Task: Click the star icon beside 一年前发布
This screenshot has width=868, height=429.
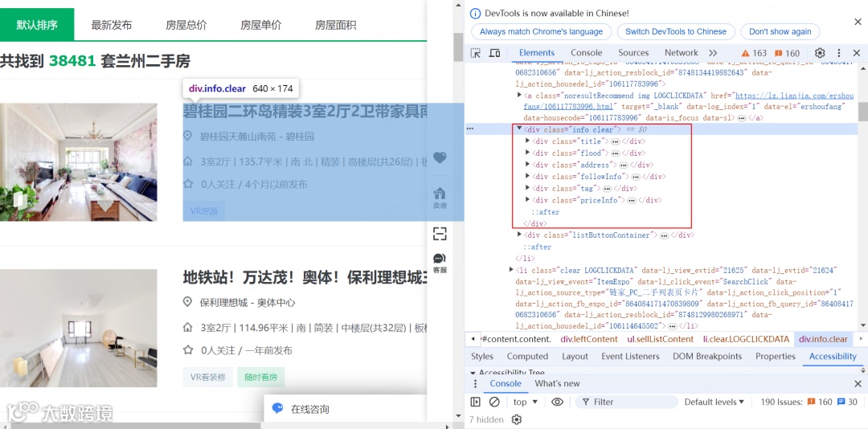Action: 187,349
